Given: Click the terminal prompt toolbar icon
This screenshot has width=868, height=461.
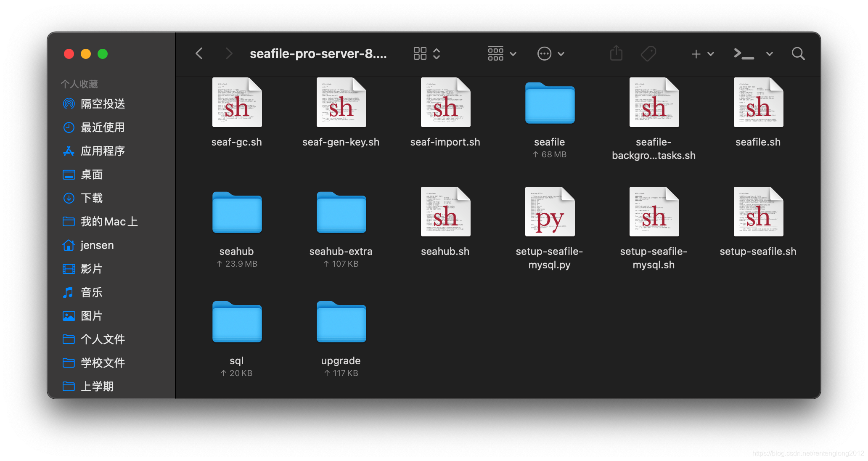Looking at the screenshot, I should pyautogui.click(x=744, y=53).
